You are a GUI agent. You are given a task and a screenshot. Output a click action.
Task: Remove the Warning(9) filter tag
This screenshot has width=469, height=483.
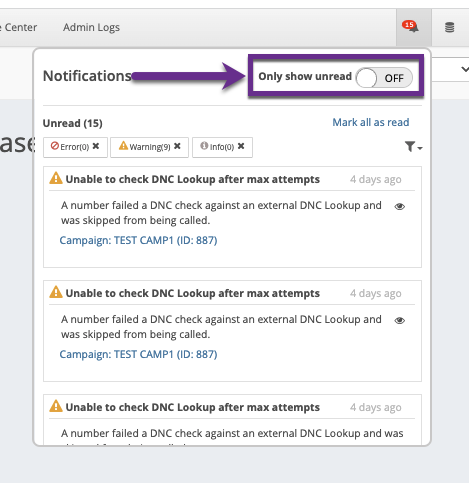pyautogui.click(x=177, y=146)
